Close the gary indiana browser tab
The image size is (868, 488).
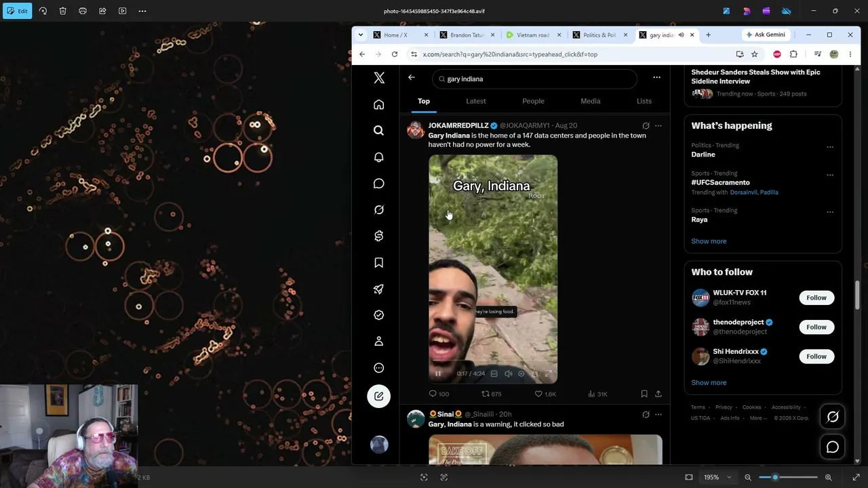692,35
